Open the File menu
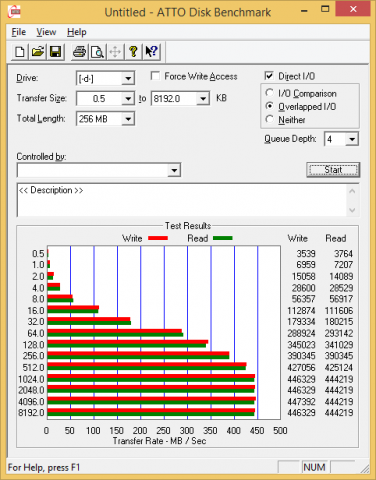Image resolution: width=376 pixels, height=480 pixels. click(19, 32)
